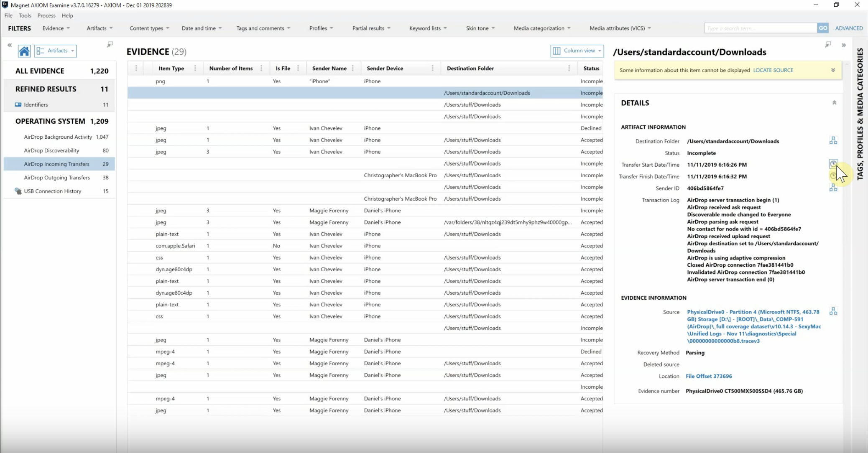Open column options for Number of Items header
This screenshot has width=868, height=453.
click(x=261, y=68)
